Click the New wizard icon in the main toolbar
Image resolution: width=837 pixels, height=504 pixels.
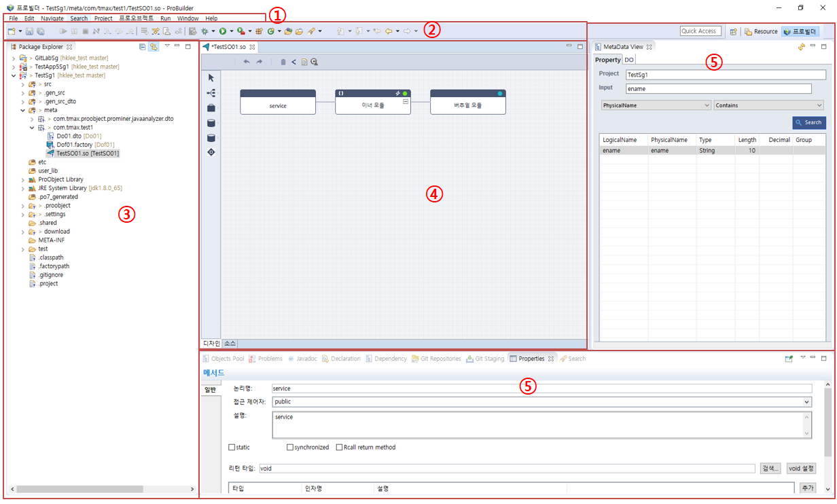pos(12,31)
